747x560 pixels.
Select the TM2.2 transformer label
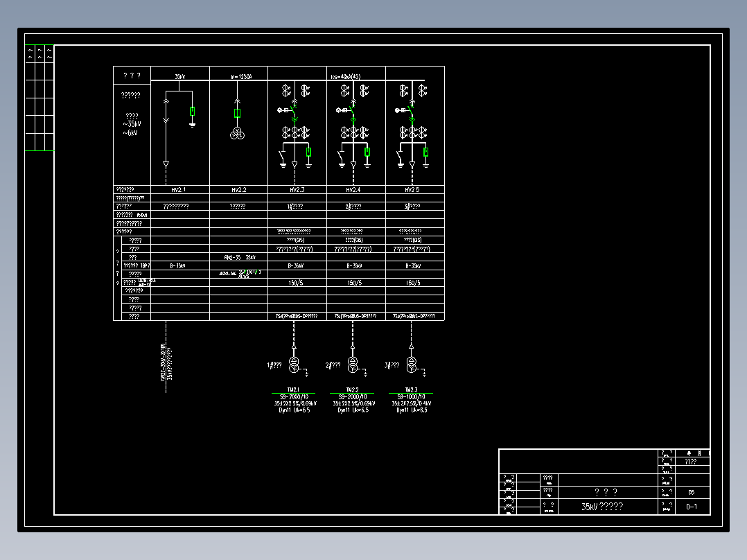(352, 390)
